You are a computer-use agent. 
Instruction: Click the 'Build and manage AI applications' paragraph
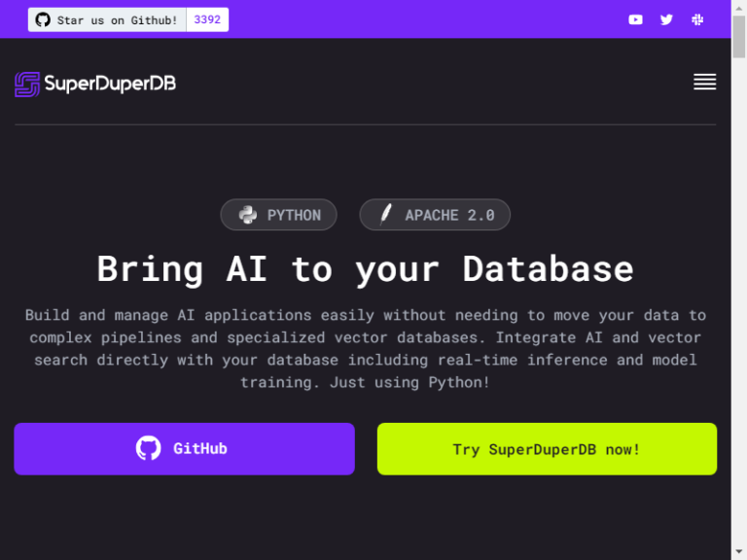click(x=366, y=349)
